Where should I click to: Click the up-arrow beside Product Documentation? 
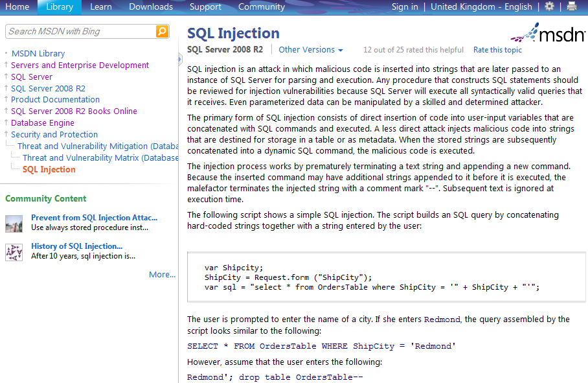click(x=6, y=99)
